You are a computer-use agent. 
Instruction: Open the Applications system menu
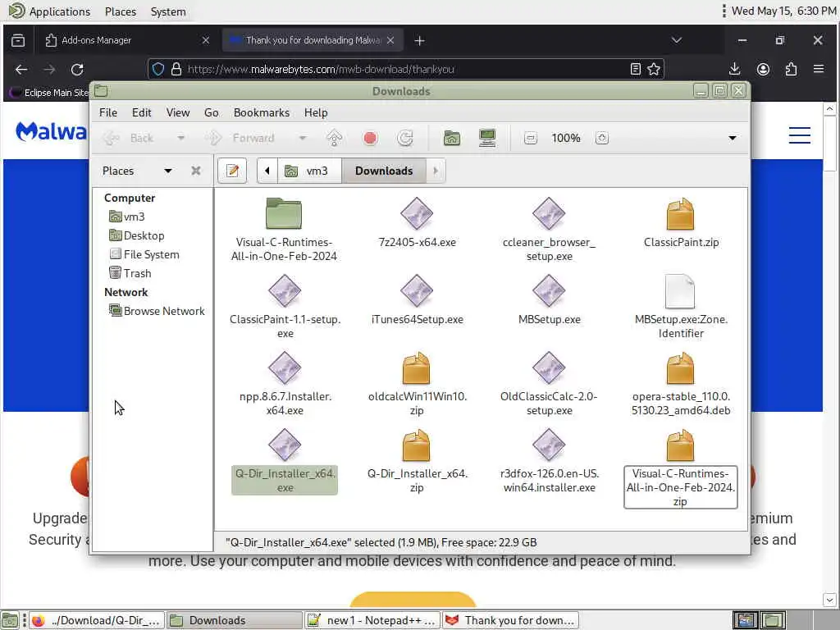[x=50, y=11]
